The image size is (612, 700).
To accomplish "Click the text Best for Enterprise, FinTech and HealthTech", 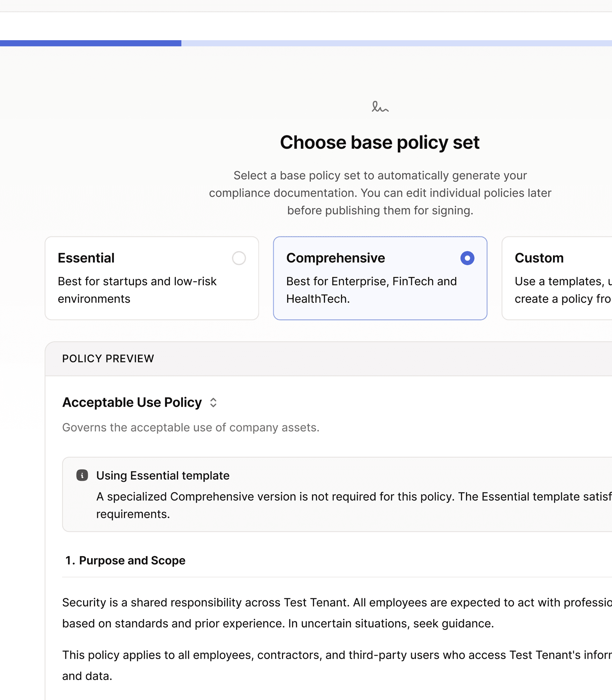I will pyautogui.click(x=371, y=290).
